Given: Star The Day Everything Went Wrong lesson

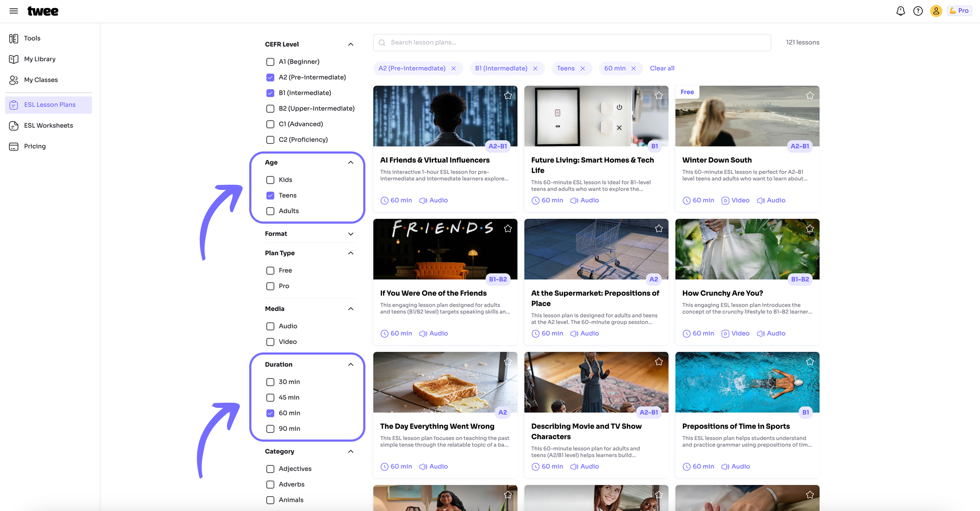Looking at the screenshot, I should (507, 362).
